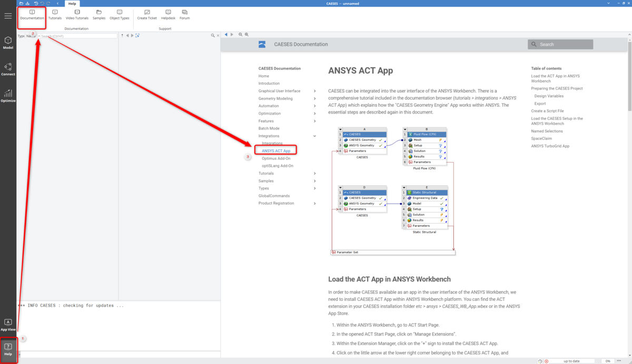Create a support ticket

tap(147, 14)
